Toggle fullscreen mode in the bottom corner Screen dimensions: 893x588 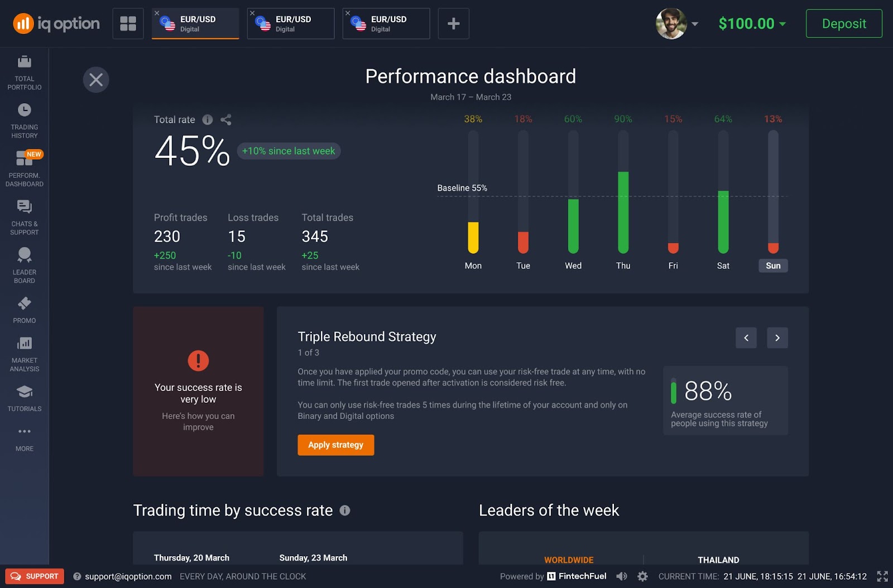pos(882,576)
